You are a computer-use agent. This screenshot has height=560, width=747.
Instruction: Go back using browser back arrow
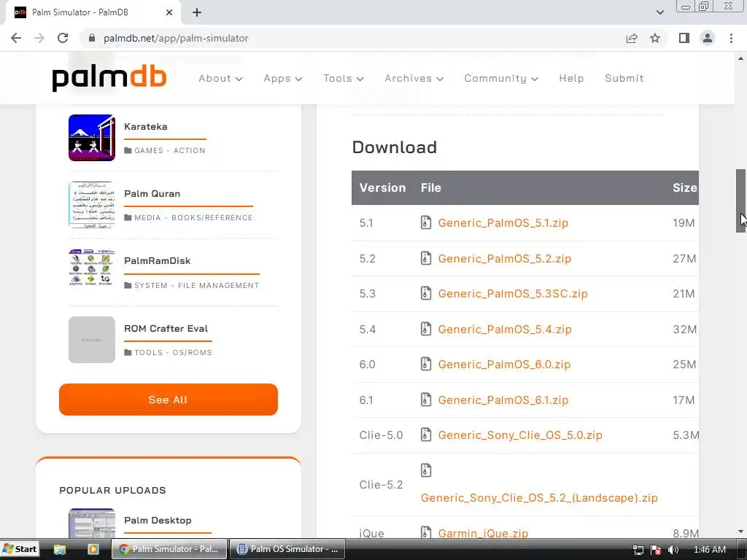click(16, 38)
